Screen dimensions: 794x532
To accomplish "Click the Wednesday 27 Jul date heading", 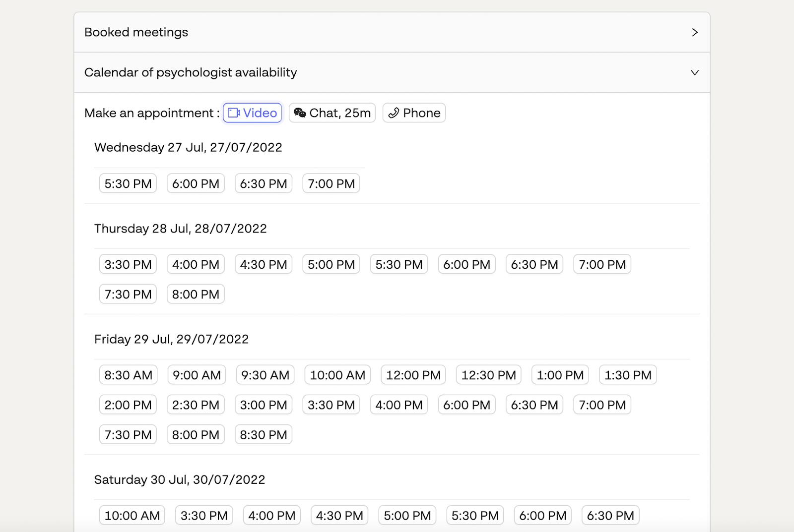I will coord(188,147).
